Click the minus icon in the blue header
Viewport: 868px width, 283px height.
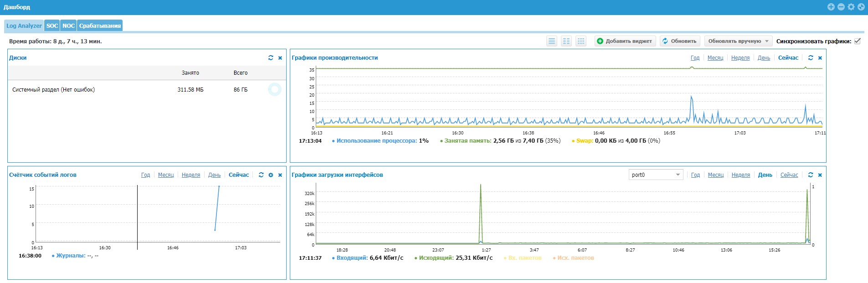pyautogui.click(x=841, y=7)
